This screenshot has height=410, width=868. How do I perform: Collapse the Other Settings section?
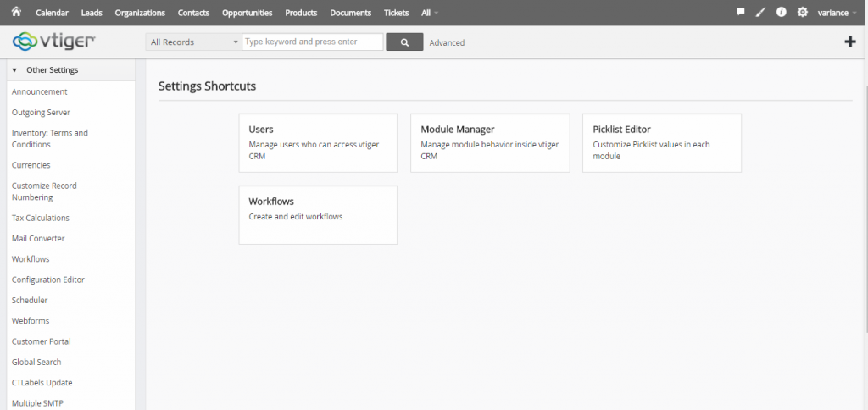71,70
